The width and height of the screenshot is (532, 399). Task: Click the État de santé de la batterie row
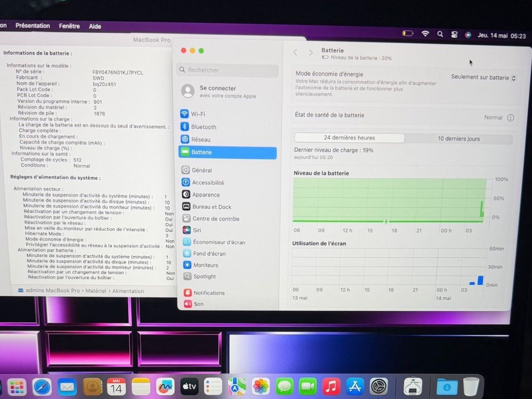pyautogui.click(x=405, y=116)
